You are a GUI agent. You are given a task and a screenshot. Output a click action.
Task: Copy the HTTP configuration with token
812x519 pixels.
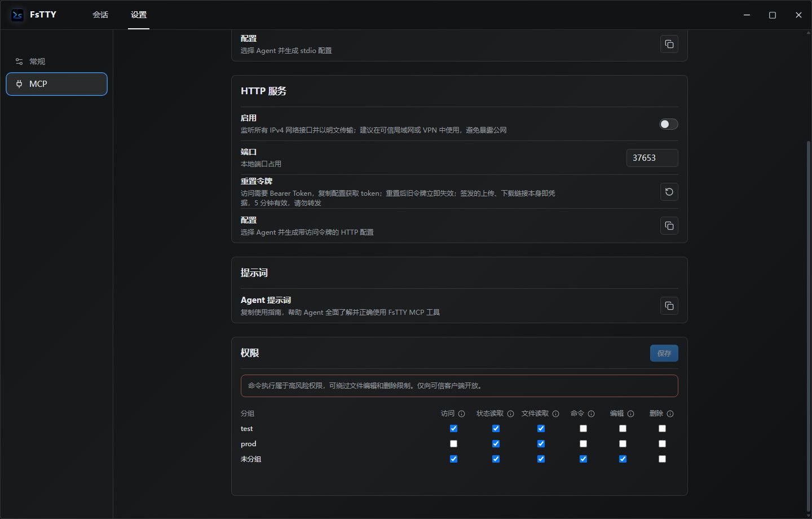[669, 226]
